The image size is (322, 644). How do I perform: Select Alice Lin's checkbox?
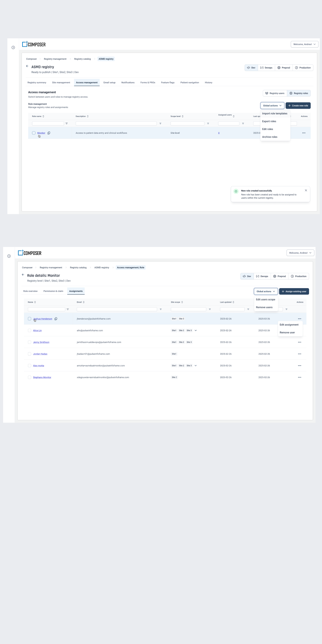point(29,331)
